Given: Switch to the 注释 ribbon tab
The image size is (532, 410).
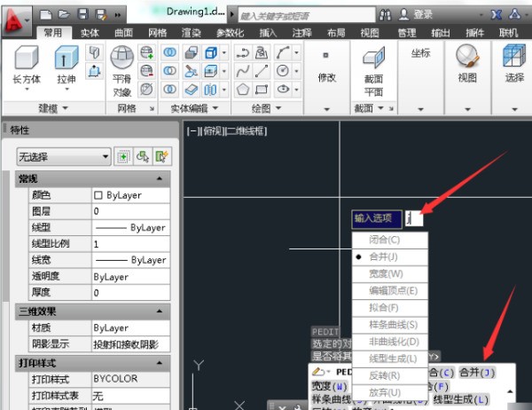Looking at the screenshot, I should tap(301, 33).
